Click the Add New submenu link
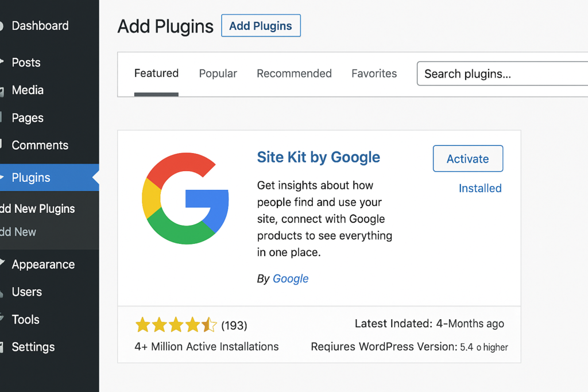 pos(18,232)
